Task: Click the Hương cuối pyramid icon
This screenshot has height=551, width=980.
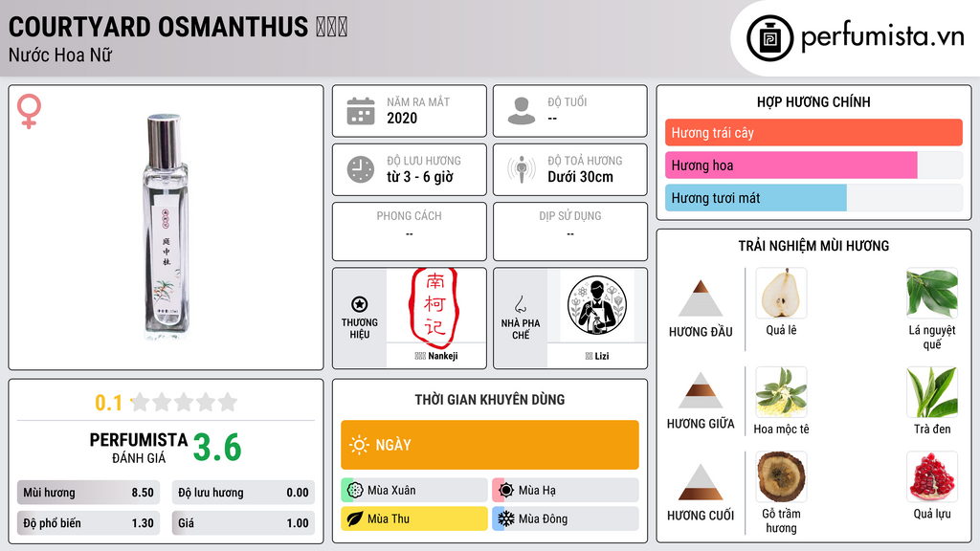Action: (x=701, y=482)
